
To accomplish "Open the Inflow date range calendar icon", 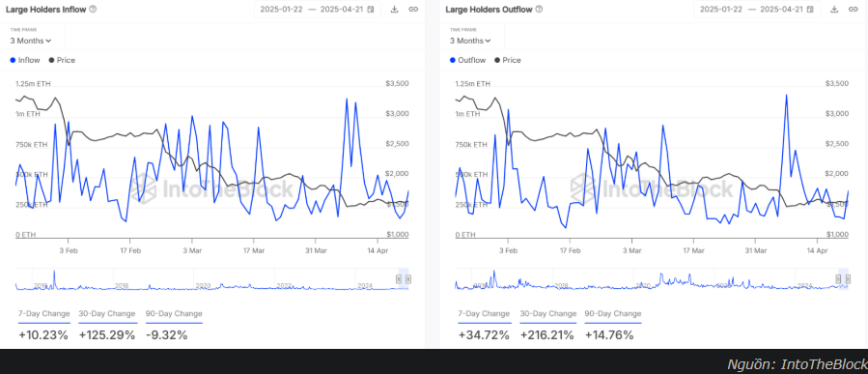I will tap(371, 10).
